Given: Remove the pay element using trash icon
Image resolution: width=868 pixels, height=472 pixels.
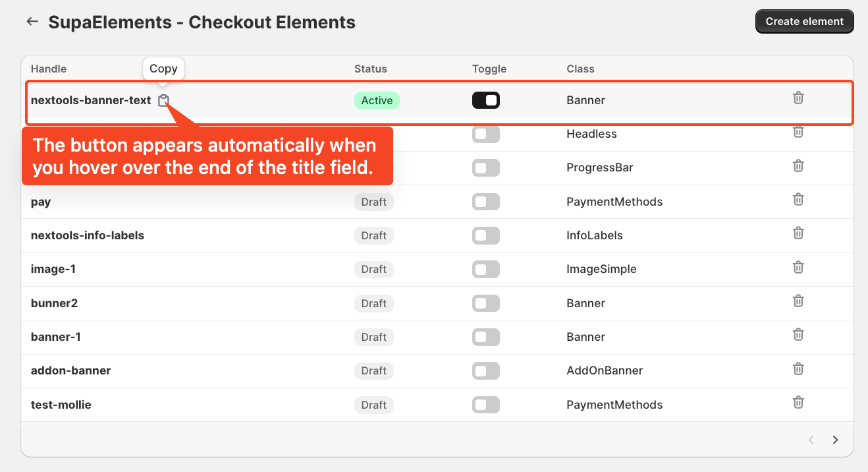Looking at the screenshot, I should coord(798,199).
